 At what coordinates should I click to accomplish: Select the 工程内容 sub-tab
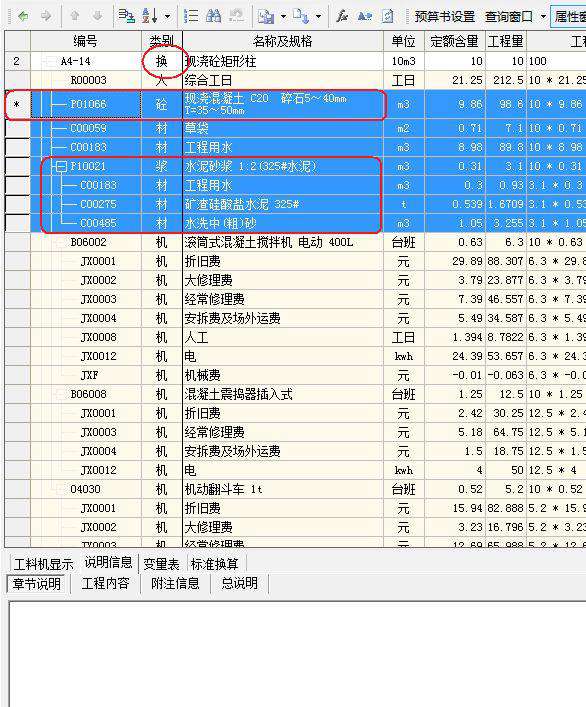pyautogui.click(x=105, y=583)
